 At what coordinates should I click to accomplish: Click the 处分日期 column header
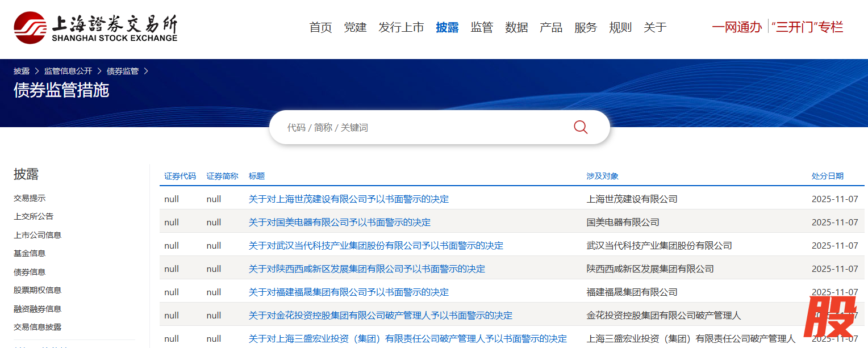(827, 176)
